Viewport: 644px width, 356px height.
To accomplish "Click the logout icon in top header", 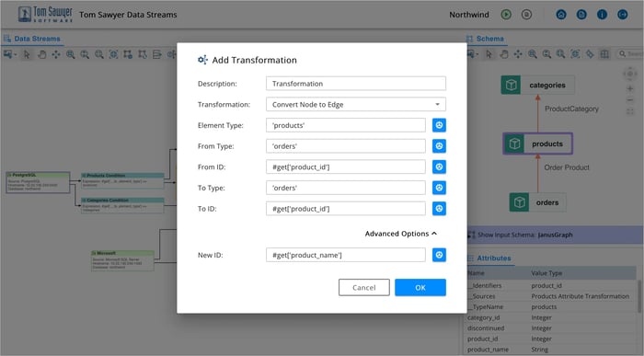I will tap(623, 15).
